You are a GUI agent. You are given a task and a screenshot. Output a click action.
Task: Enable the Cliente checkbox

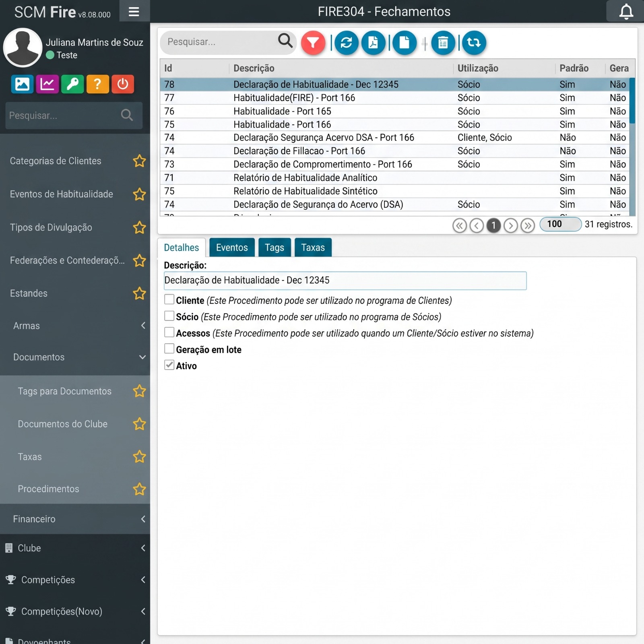click(x=169, y=299)
